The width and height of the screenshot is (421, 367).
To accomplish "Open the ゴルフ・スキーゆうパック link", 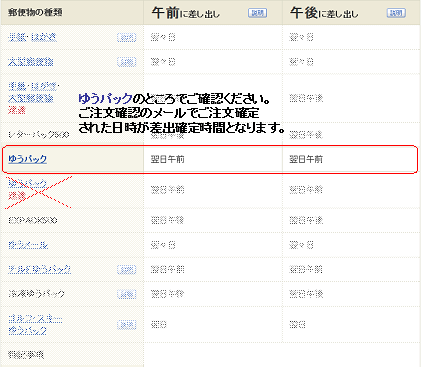I will tap(35, 324).
